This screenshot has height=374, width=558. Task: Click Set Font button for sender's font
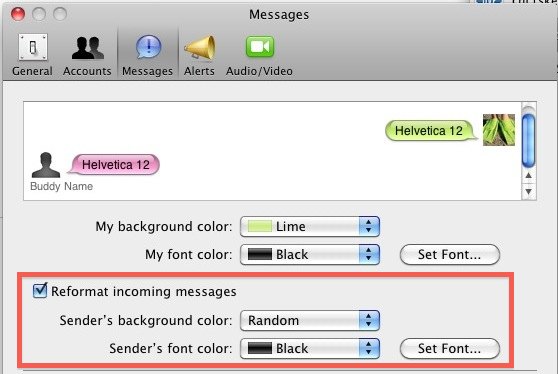450,348
